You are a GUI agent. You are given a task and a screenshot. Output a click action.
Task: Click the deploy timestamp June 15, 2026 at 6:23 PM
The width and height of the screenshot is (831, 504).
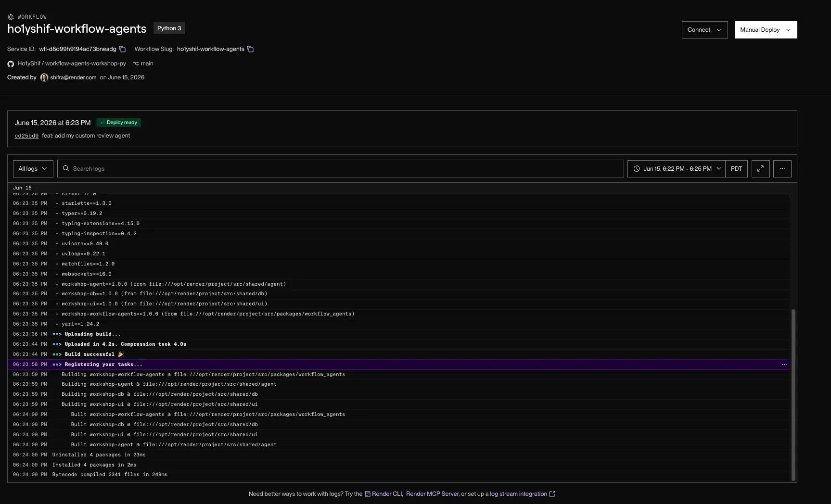(52, 123)
